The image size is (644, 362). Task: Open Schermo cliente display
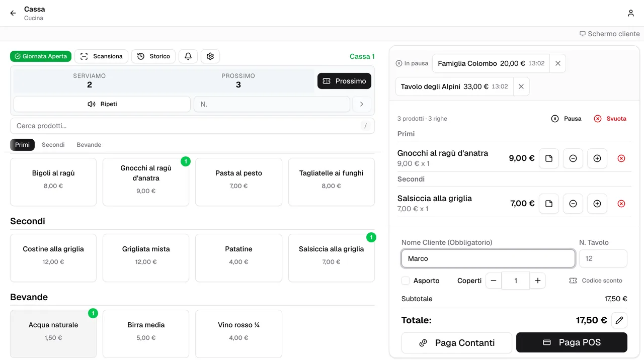click(610, 34)
